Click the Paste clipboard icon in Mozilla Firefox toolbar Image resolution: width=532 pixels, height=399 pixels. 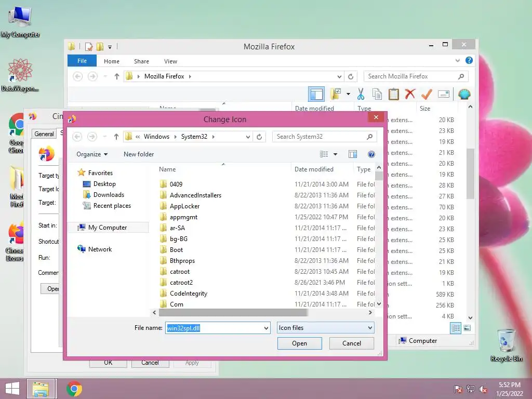(x=394, y=94)
